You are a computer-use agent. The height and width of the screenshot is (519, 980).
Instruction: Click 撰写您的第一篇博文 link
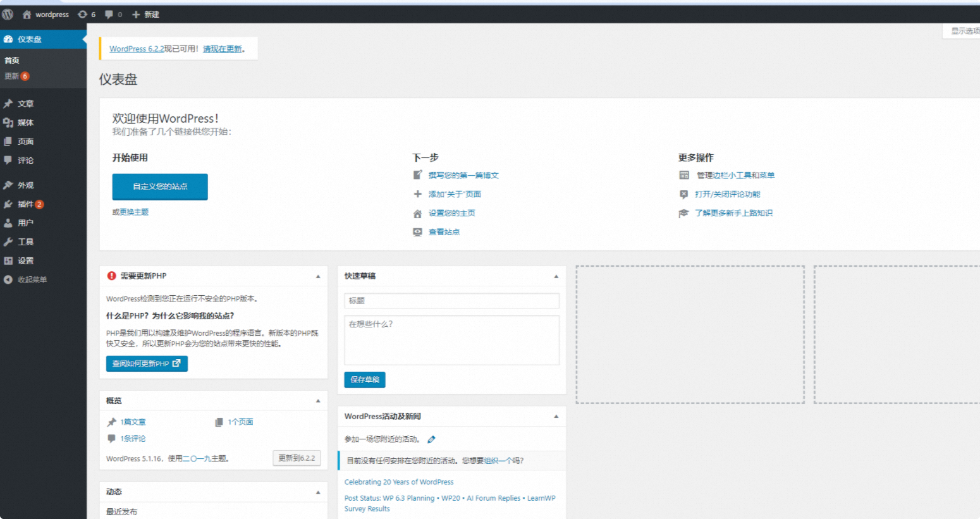tap(463, 175)
